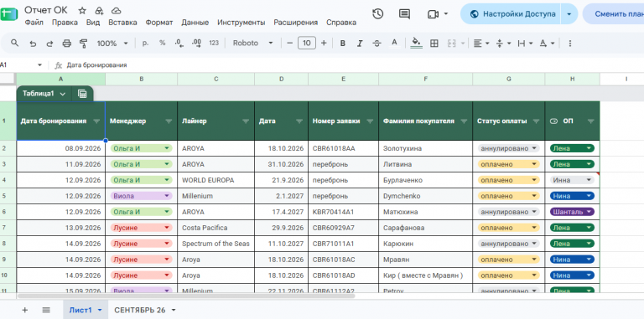This screenshot has height=319, width=644.
Task: Open the Виола dropdown chip for Dymchenko
Action: (x=141, y=196)
